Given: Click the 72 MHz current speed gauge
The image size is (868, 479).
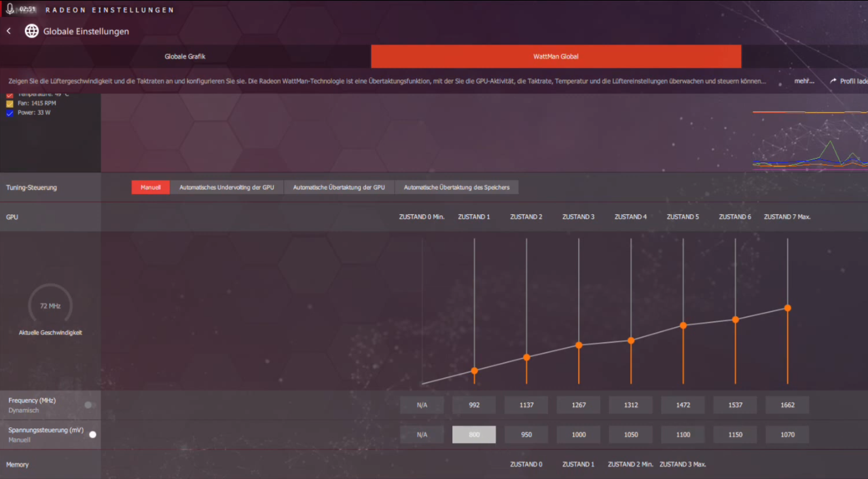Looking at the screenshot, I should point(50,305).
